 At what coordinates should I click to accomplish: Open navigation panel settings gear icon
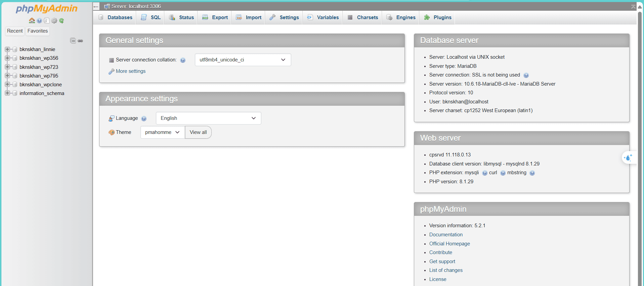pos(54,20)
